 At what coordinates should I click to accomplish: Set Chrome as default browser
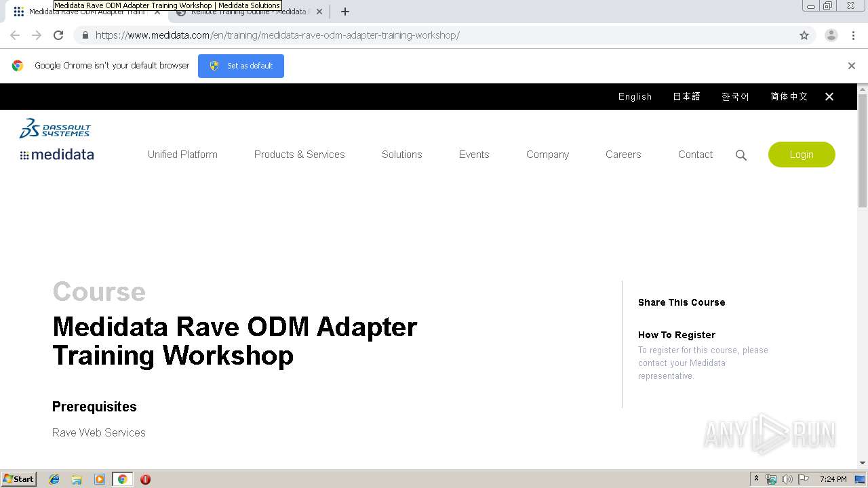[241, 66]
